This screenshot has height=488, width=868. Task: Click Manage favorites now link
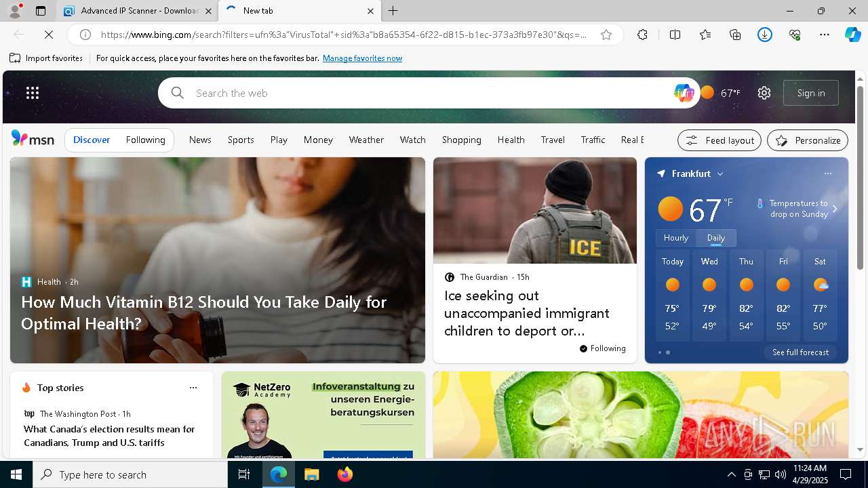(362, 58)
